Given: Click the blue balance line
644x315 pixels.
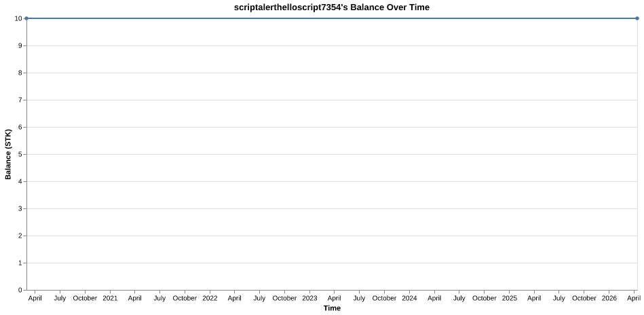Looking at the screenshot, I should tap(332, 18).
